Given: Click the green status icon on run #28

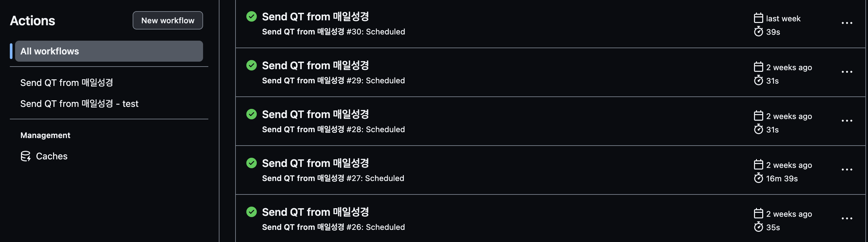Looking at the screenshot, I should click(251, 114).
